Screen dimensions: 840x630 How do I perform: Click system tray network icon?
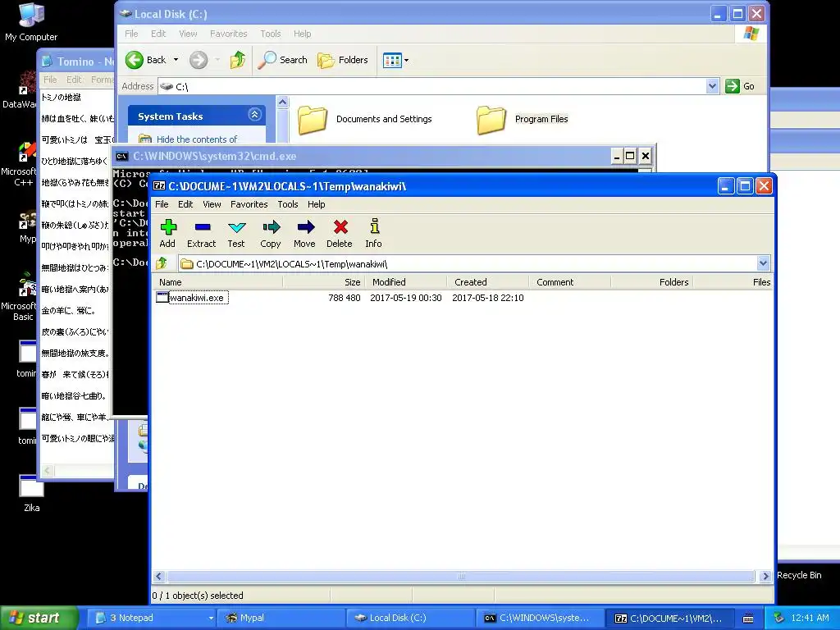(x=779, y=618)
